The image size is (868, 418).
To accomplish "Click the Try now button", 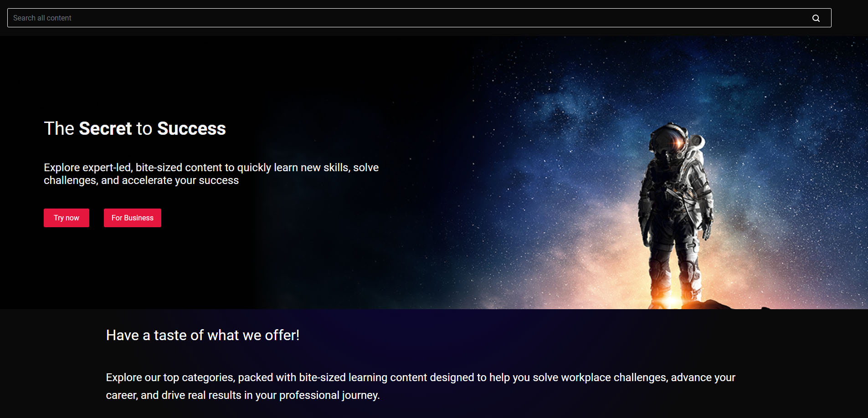I will pyautogui.click(x=67, y=218).
